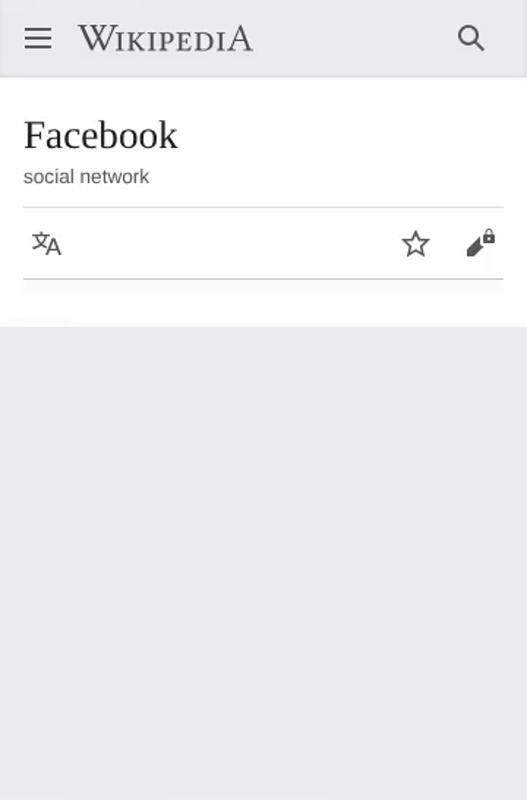Click the gray empty area below the article

[x=263, y=561]
